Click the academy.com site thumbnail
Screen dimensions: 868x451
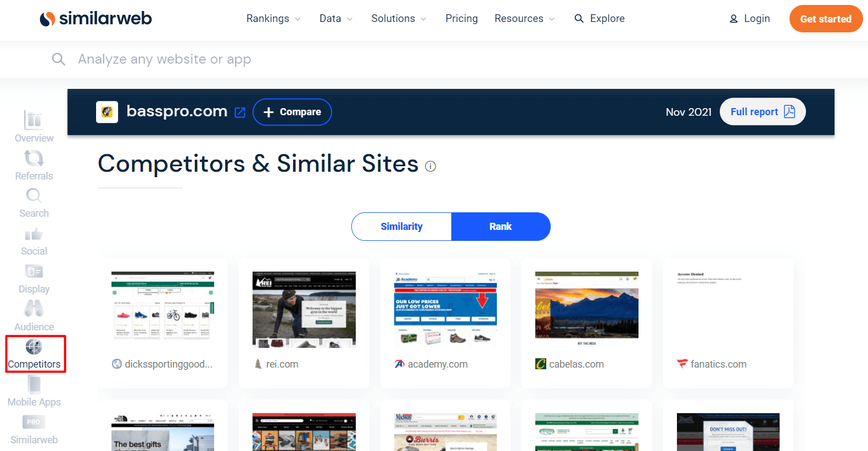point(445,309)
